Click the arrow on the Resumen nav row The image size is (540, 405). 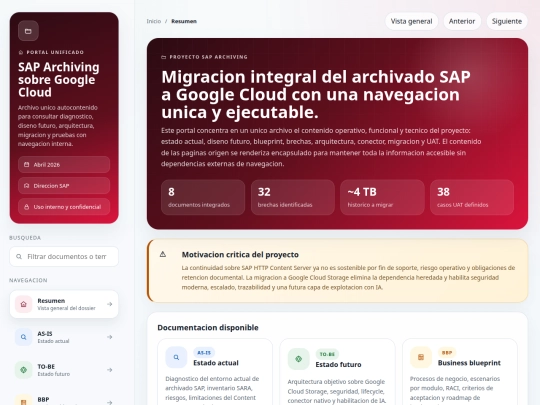pos(110,304)
